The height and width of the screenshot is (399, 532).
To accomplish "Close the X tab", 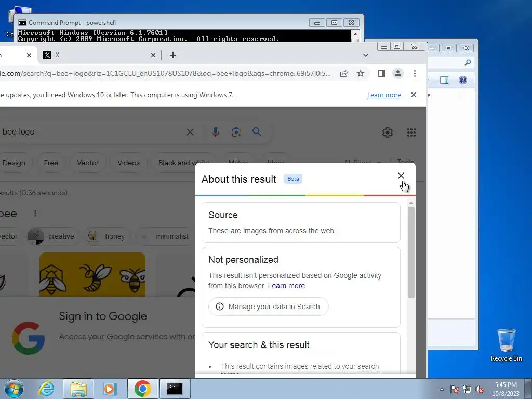I will [x=153, y=55].
